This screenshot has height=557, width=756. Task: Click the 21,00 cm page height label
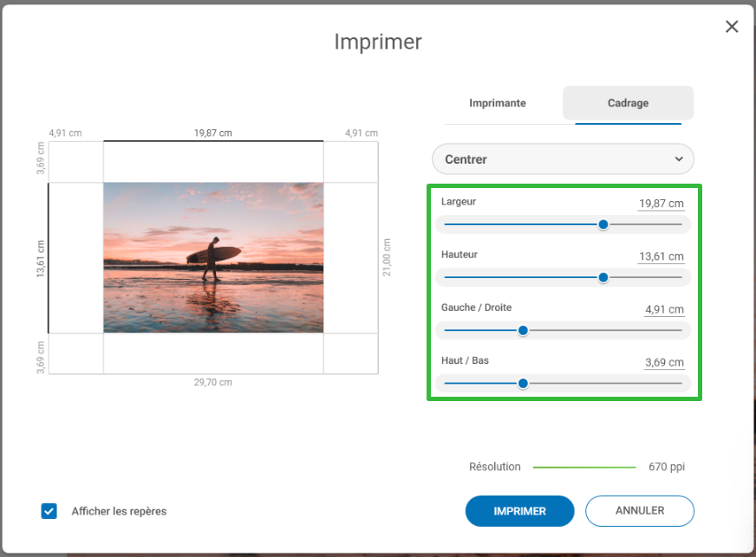(387, 257)
